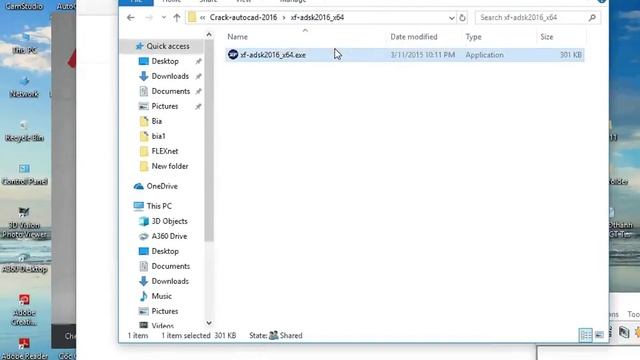Select This PC in navigation pane
The height and width of the screenshot is (360, 640).
(159, 206)
